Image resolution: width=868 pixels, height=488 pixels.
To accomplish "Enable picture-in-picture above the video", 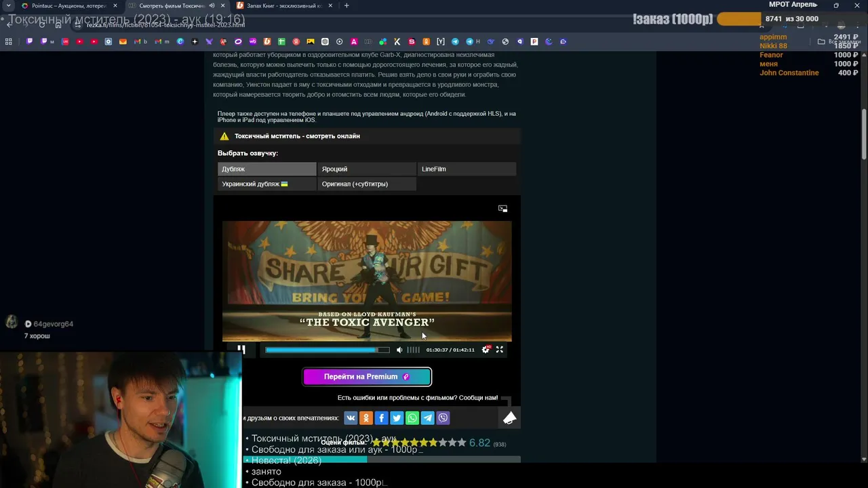I will click(502, 209).
